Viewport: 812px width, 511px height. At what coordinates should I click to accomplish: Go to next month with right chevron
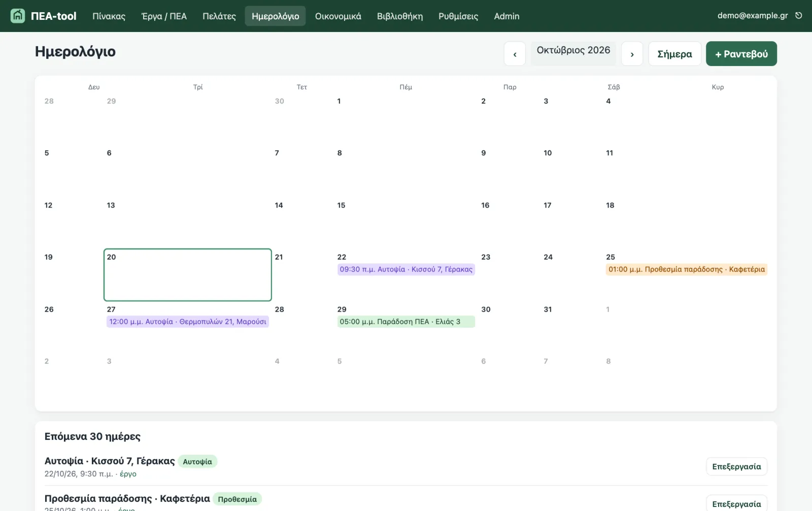click(x=632, y=54)
